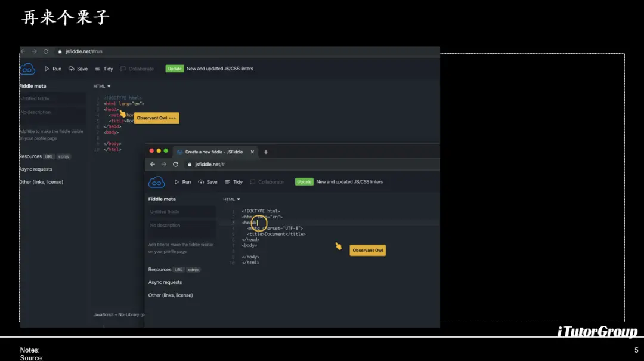Screen dimensions: 644x361
Task: Open 'JavaScript + No-Library' dropdown in back window
Action: point(119,314)
